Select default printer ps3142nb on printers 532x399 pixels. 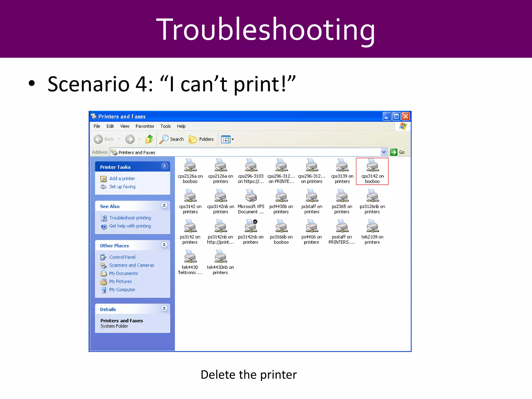251,227
